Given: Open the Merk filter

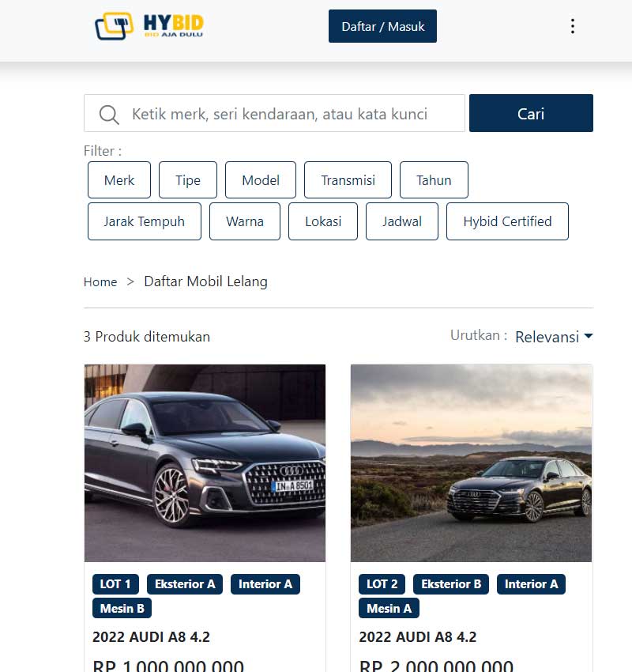Looking at the screenshot, I should click(x=119, y=180).
